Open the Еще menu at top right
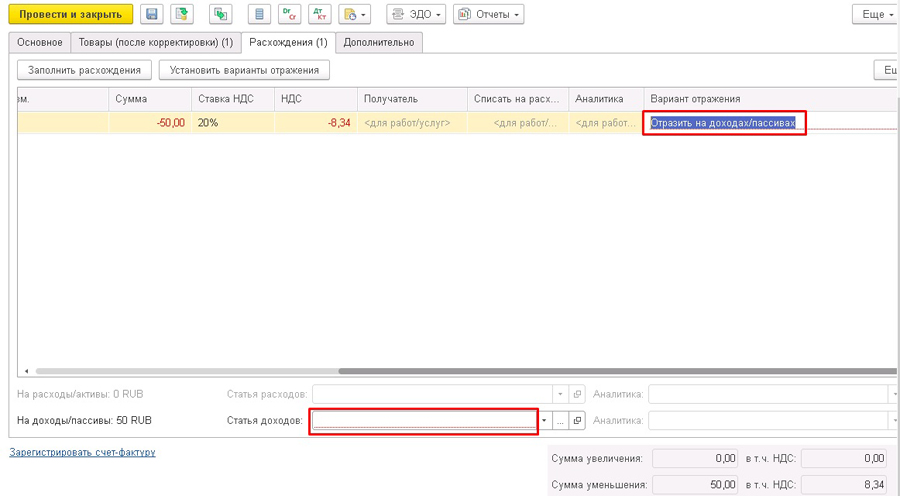 (874, 15)
